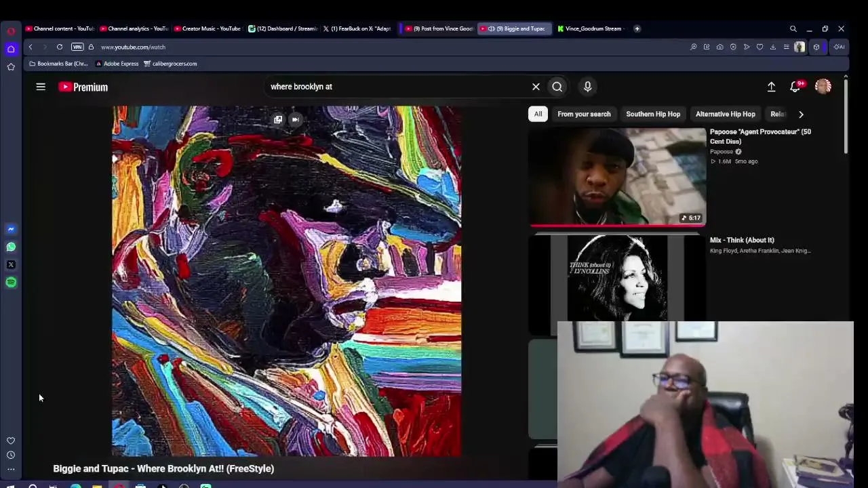Open browser downloads icon
This screenshot has width=868, height=488.
click(x=773, y=47)
